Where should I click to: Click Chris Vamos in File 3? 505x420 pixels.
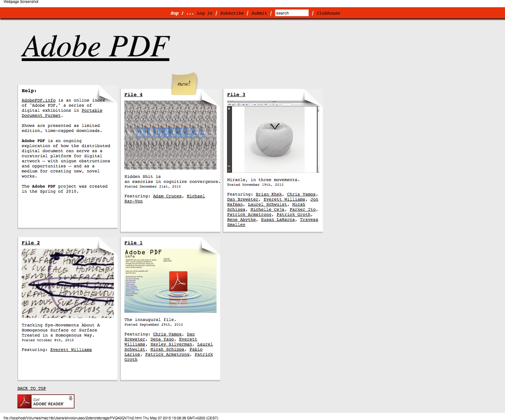tap(301, 194)
